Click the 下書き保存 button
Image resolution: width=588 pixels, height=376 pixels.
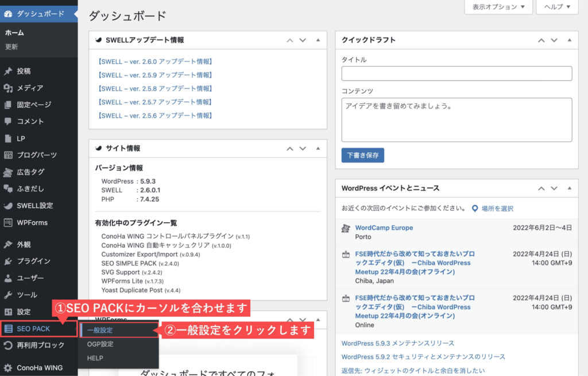point(363,155)
